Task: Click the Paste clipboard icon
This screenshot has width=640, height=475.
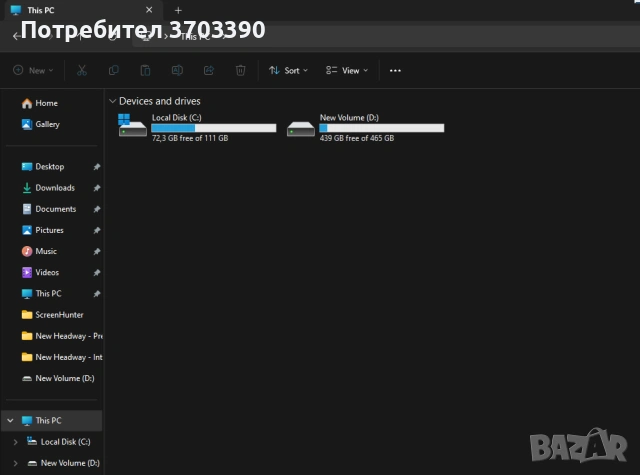Action: (145, 71)
